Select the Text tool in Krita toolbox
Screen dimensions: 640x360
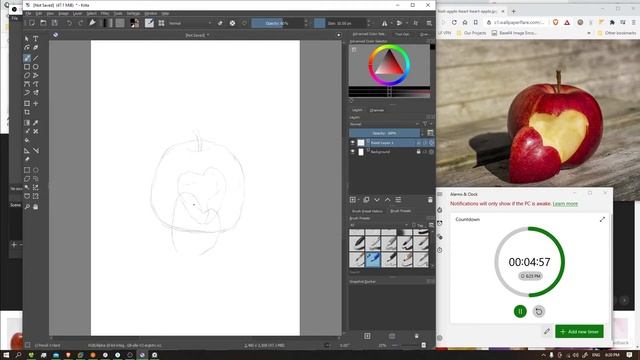point(36,38)
